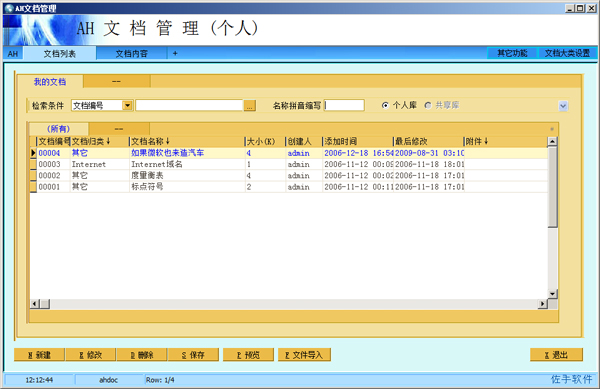Sort by 文档编号 column header
600x389 pixels.
[x=53, y=142]
